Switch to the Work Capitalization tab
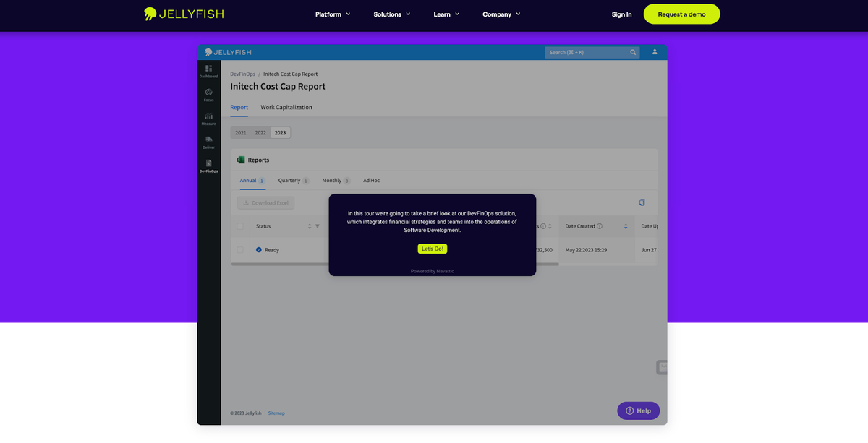The height and width of the screenshot is (443, 868). coord(286,107)
